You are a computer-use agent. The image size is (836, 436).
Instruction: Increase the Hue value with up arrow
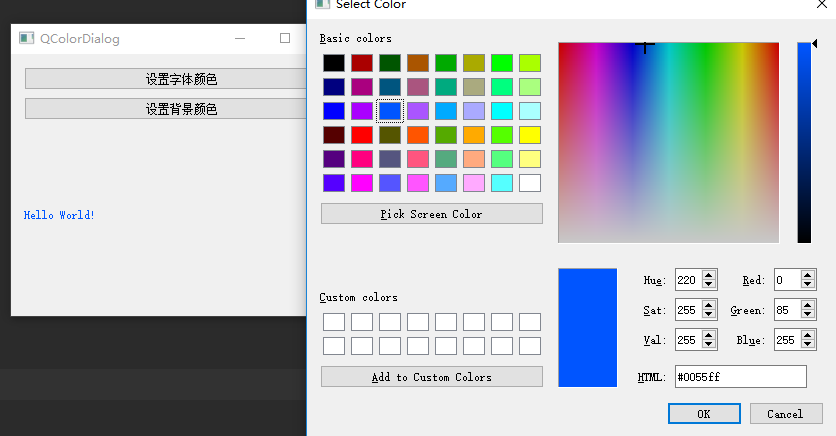pos(709,276)
